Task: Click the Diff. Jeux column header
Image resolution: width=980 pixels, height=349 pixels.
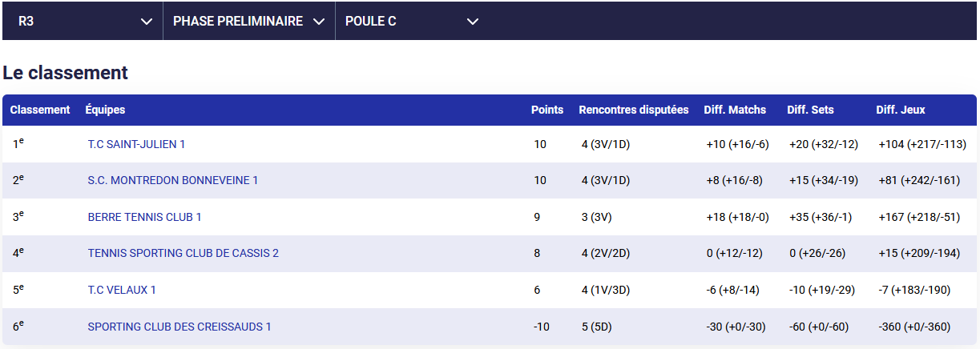Action: (901, 110)
